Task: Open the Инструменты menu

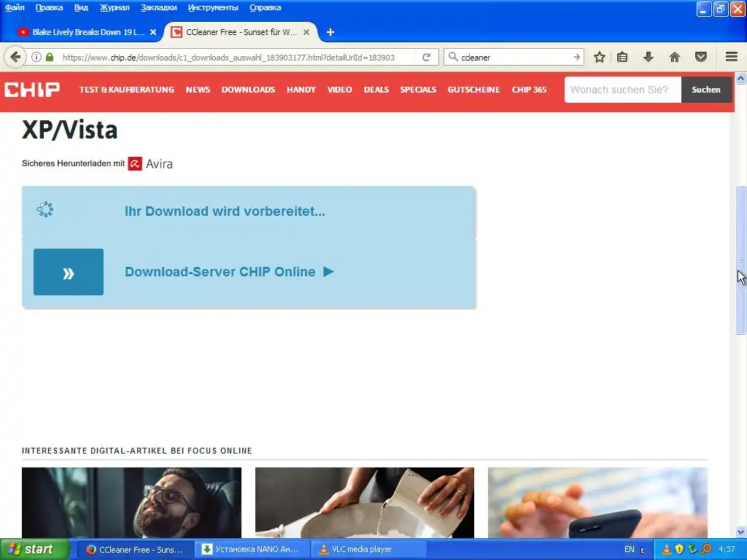Action: (213, 7)
